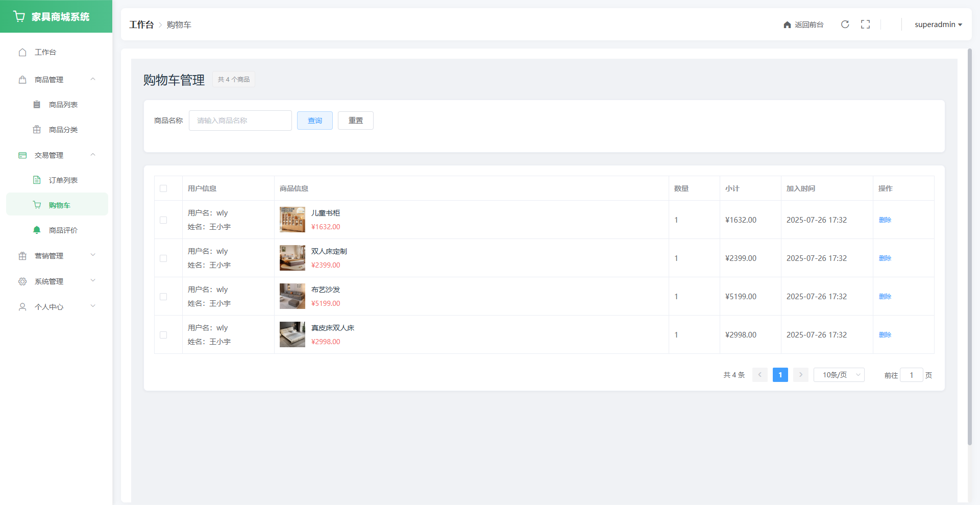
Task: Open 商品评价 with bell icon
Action: (x=63, y=230)
